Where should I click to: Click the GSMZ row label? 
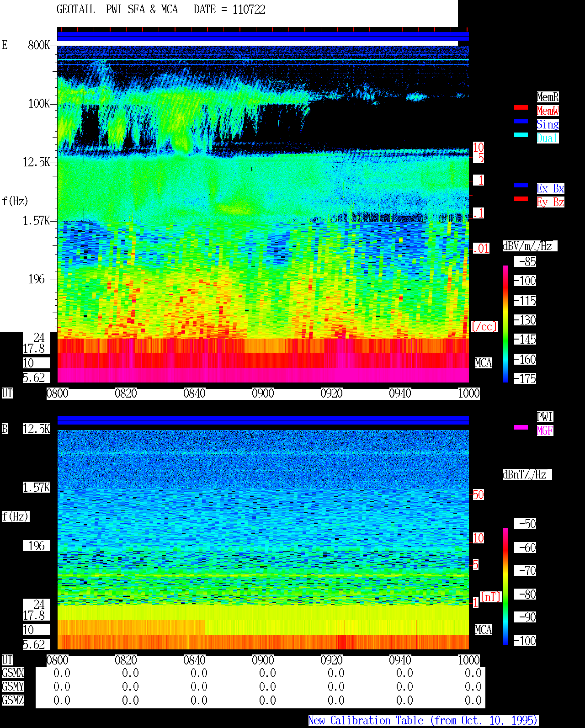(x=13, y=701)
